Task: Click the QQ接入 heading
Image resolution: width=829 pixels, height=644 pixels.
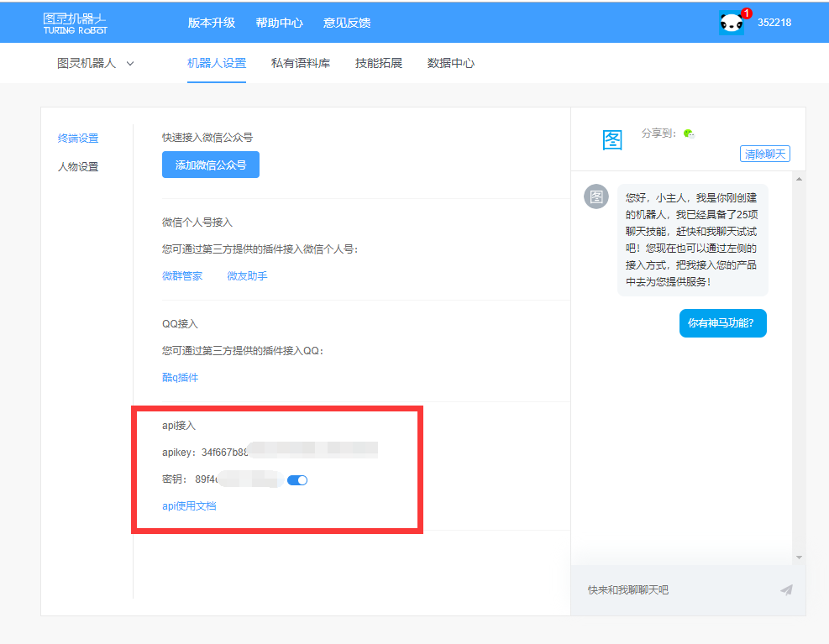Action: click(x=180, y=323)
